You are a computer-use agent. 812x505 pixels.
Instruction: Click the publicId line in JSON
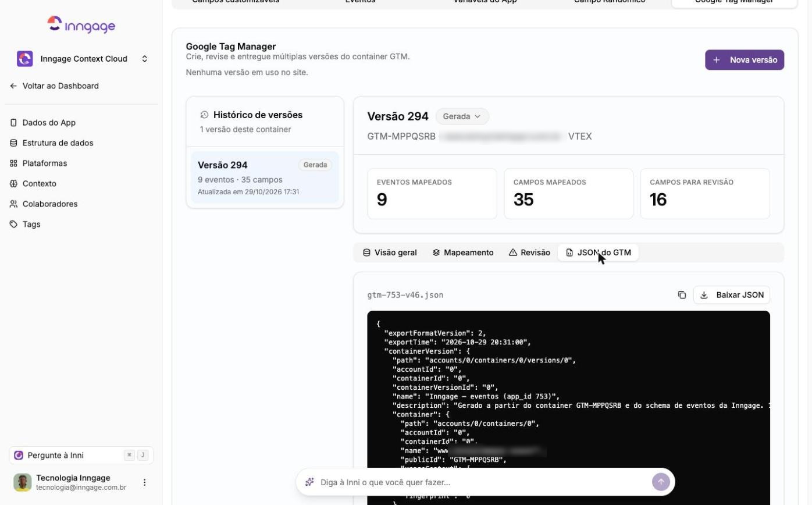[x=454, y=460]
